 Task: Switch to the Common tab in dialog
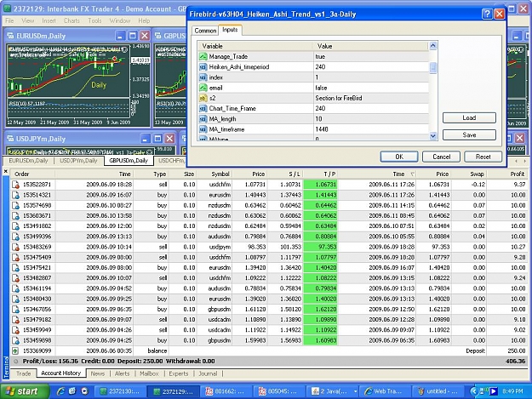coord(205,31)
